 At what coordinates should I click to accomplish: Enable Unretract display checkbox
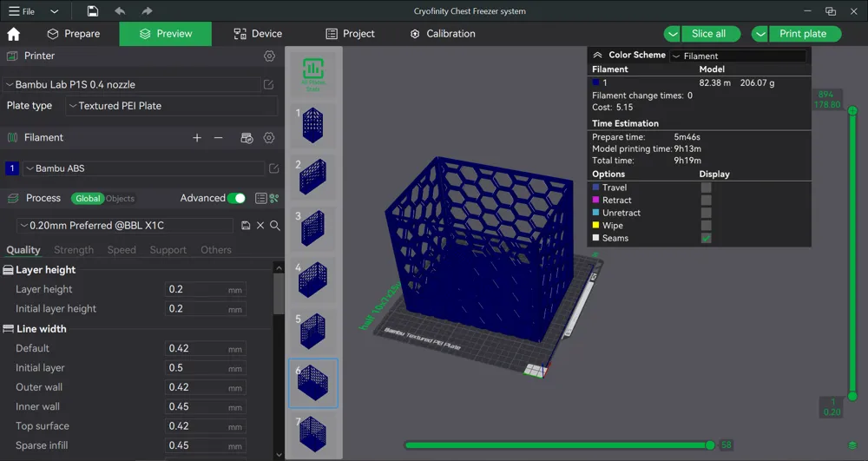706,213
